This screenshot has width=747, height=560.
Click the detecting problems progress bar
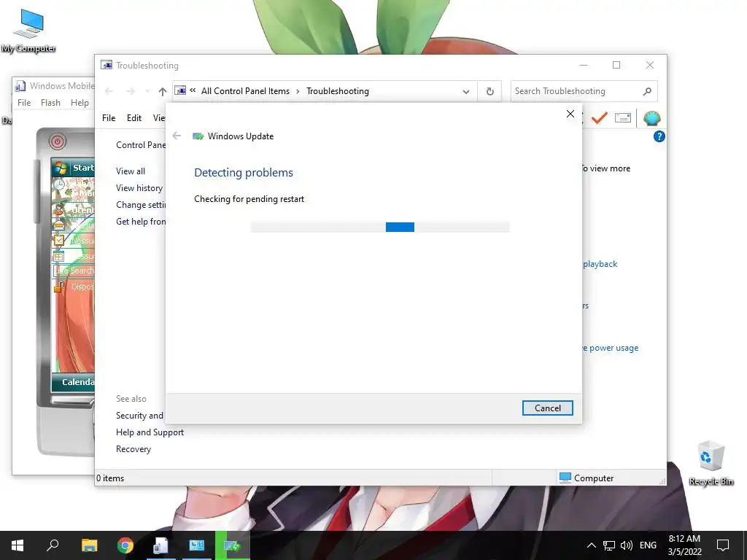tap(379, 227)
